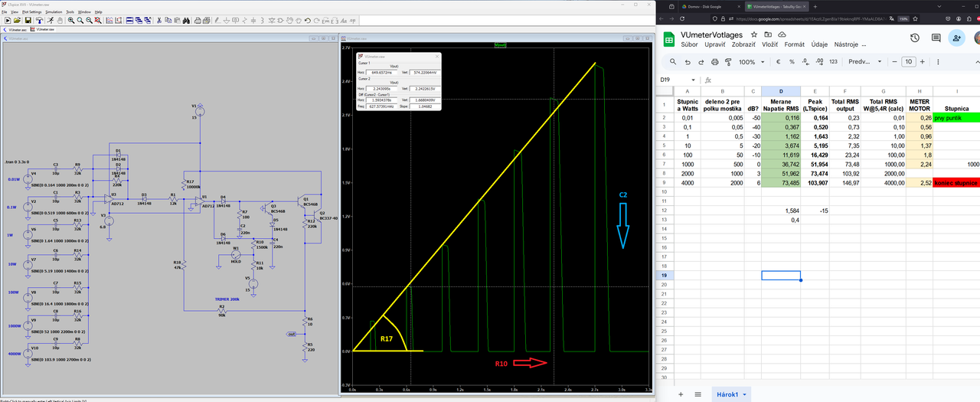Image resolution: width=980 pixels, height=402 pixels.
Task: Click the Print icon in LTspice toolbar
Action: click(x=198, y=20)
